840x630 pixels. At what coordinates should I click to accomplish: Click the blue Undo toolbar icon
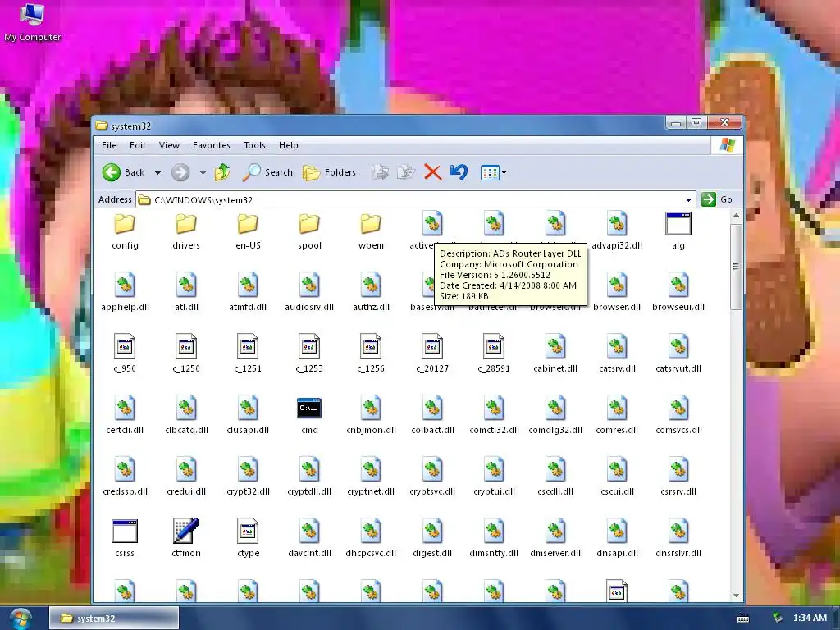pos(459,172)
